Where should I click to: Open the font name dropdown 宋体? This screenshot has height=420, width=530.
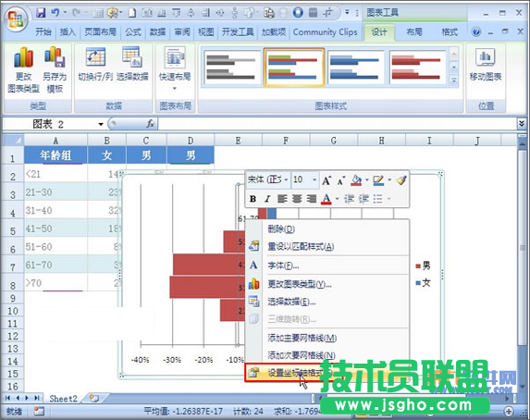(x=286, y=179)
